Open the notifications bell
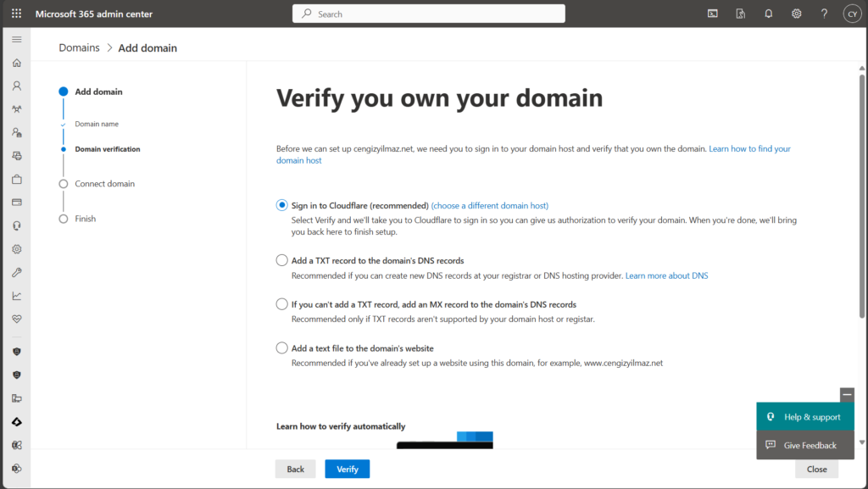Viewport: 868px width, 489px height. click(x=768, y=14)
